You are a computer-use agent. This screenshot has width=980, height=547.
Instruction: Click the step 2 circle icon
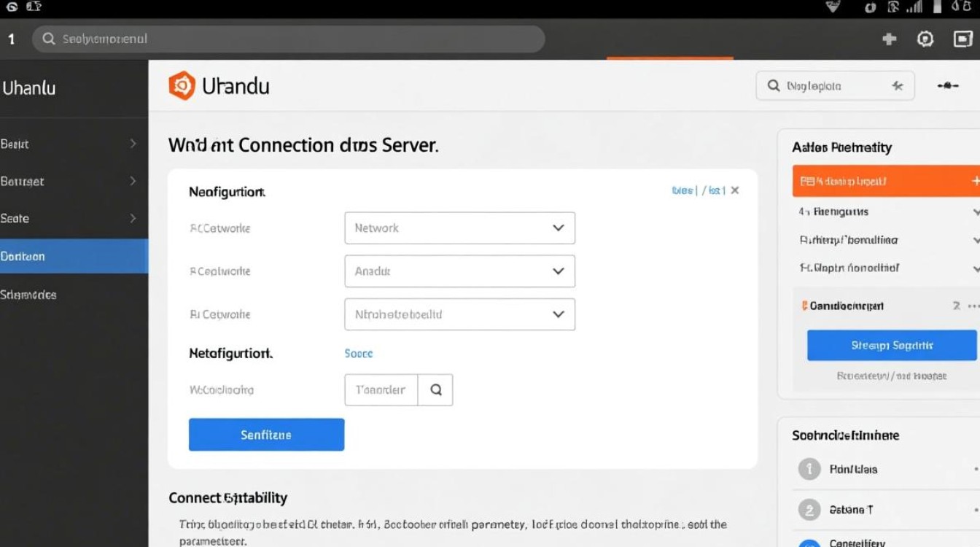pyautogui.click(x=809, y=509)
